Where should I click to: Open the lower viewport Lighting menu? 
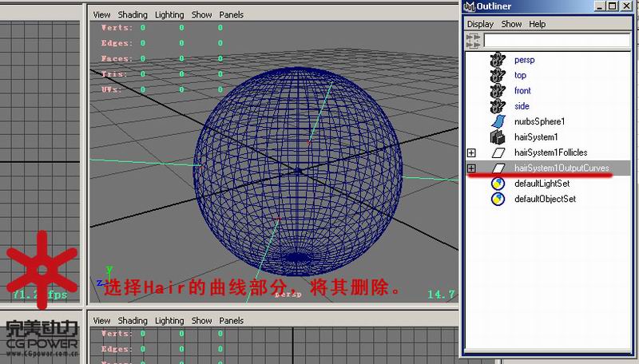click(x=169, y=321)
